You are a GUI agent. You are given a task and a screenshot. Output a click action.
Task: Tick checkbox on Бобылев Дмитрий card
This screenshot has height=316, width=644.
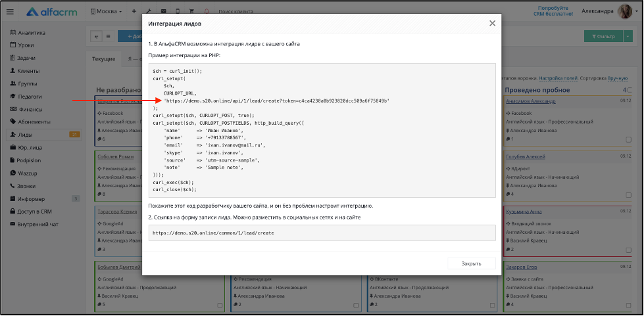pyautogui.click(x=220, y=305)
